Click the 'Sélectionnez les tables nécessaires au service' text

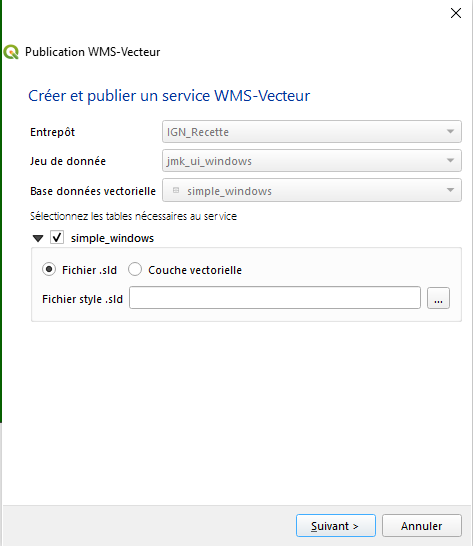[133, 216]
